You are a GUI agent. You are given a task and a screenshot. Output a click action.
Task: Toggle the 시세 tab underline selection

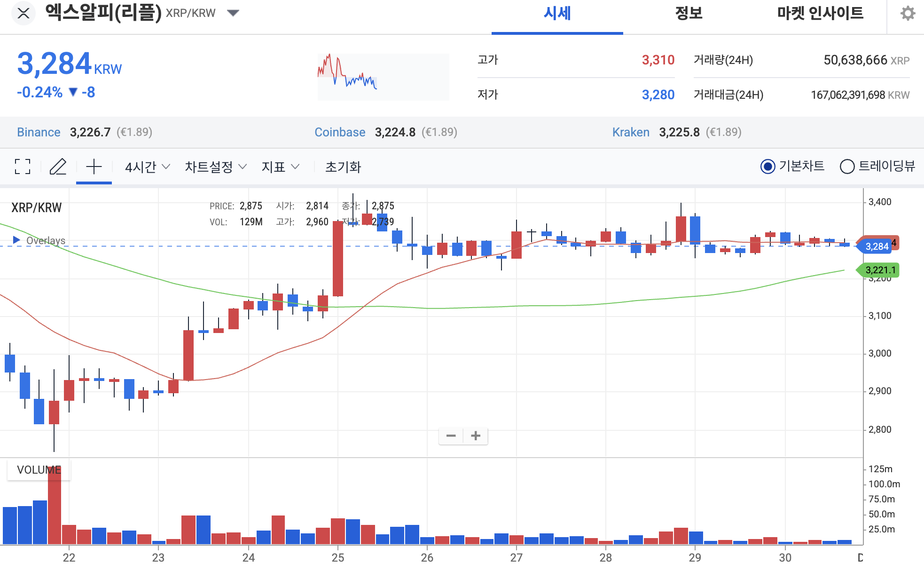556,14
